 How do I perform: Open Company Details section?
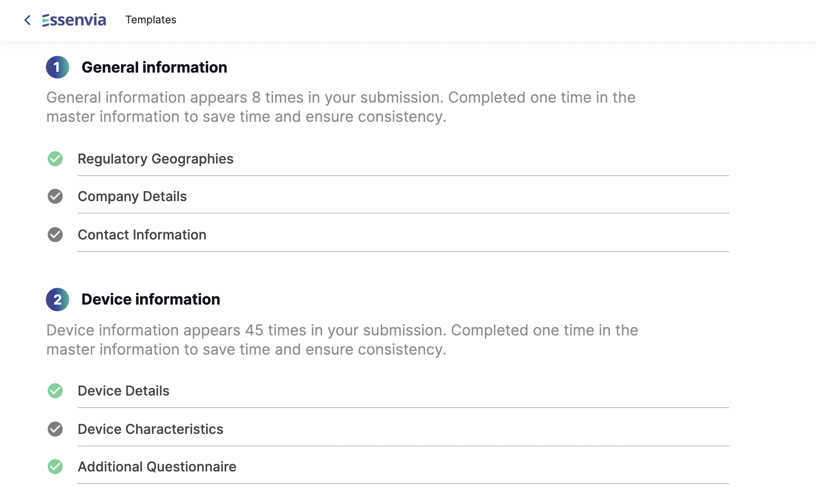pos(403,197)
